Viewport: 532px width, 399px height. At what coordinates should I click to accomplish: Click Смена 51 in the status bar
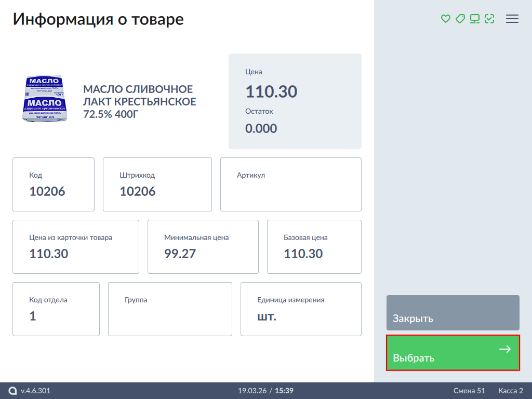(x=469, y=391)
